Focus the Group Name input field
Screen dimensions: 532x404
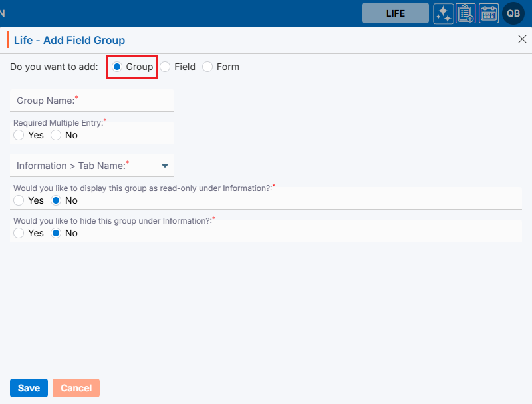[x=92, y=101]
